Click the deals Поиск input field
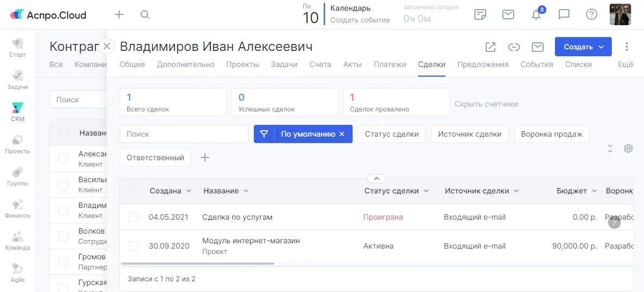Screen dimensions: 644x292 pos(184,134)
